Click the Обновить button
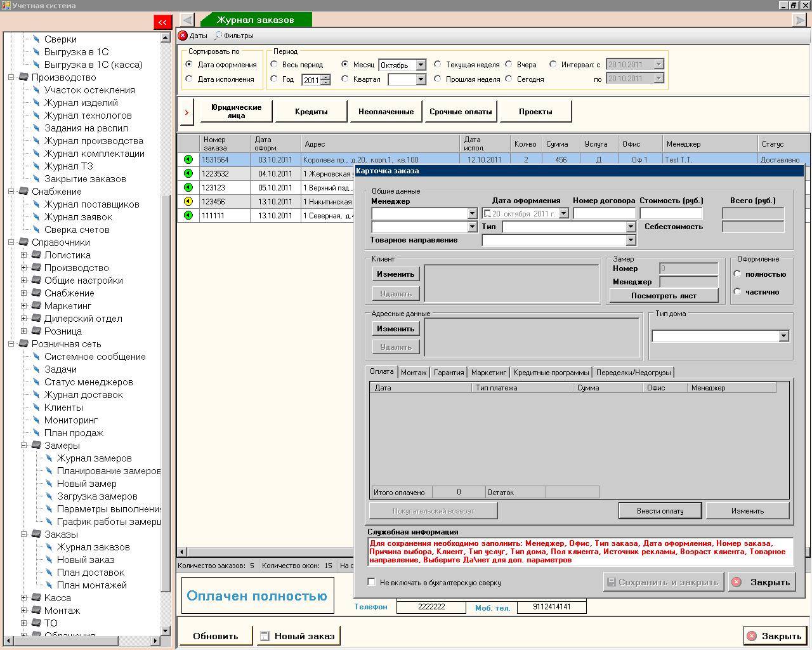Screen dimensions: 812x650 216,635
